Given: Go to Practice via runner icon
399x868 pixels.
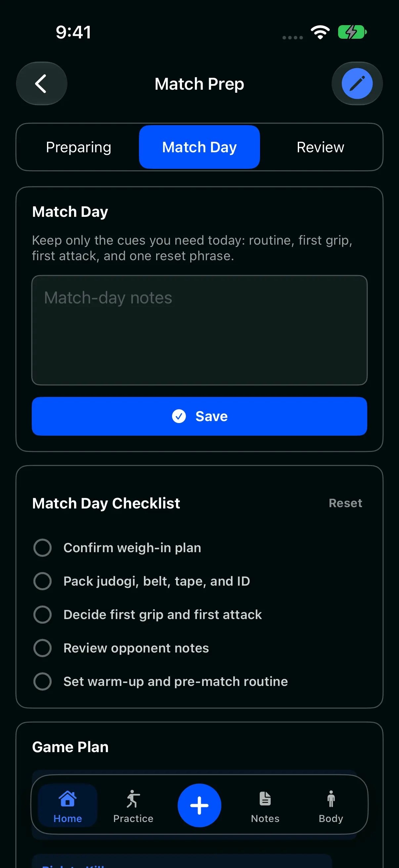Looking at the screenshot, I should [x=133, y=798].
